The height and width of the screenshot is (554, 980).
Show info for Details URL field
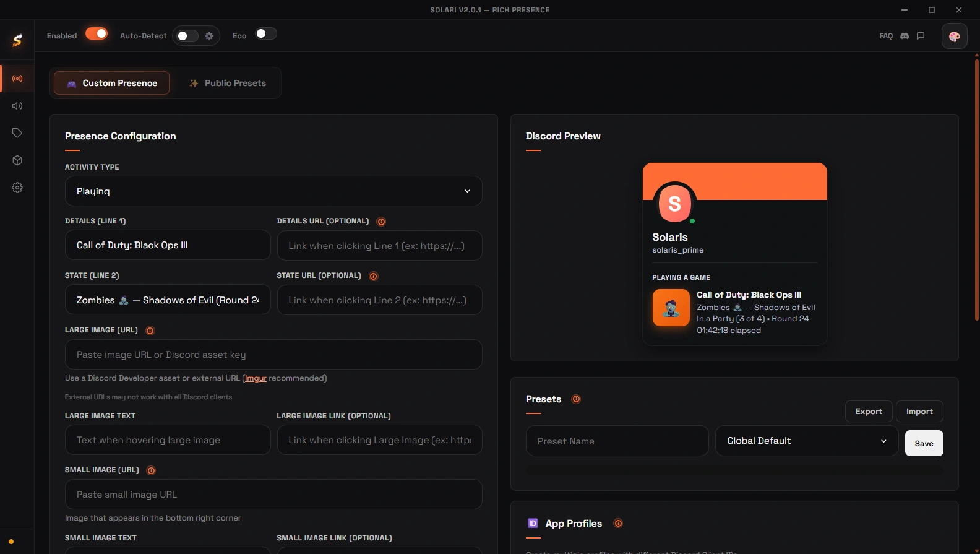(x=381, y=222)
